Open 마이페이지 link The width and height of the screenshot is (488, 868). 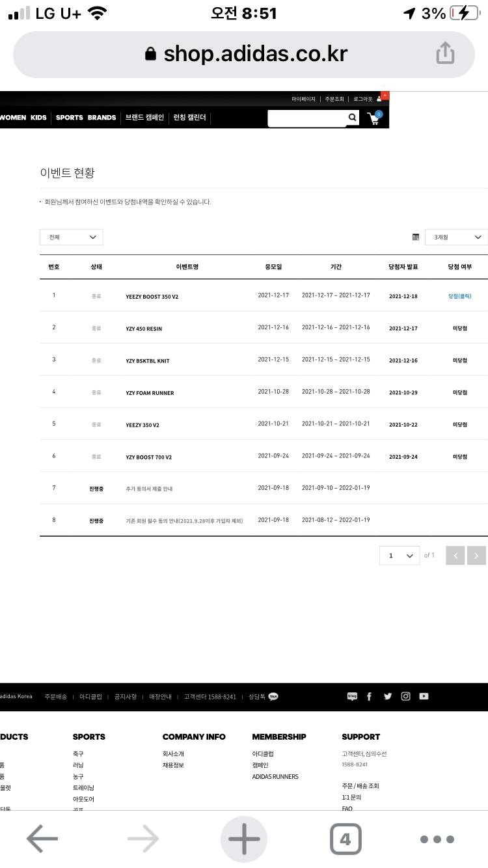click(303, 100)
